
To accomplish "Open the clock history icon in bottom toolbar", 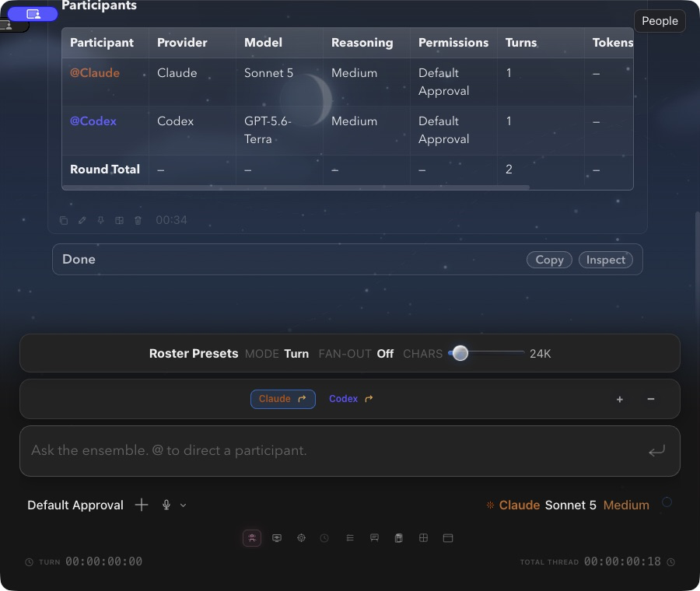I will [x=324, y=538].
